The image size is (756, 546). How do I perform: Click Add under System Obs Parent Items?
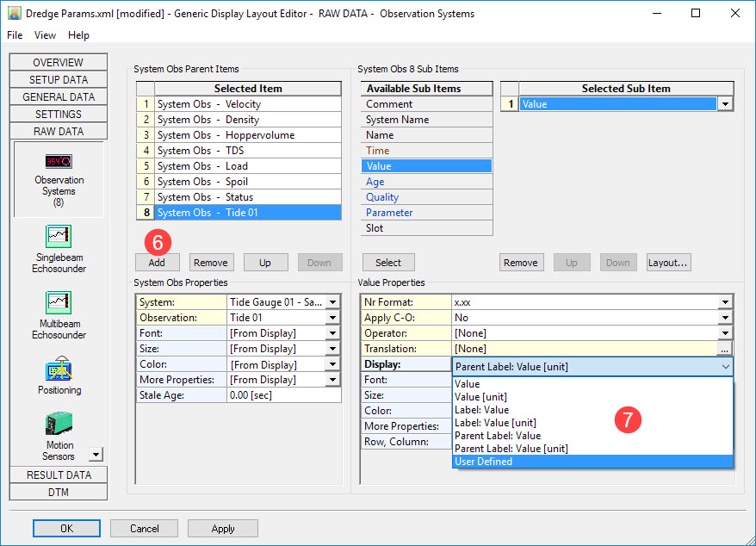point(157,263)
